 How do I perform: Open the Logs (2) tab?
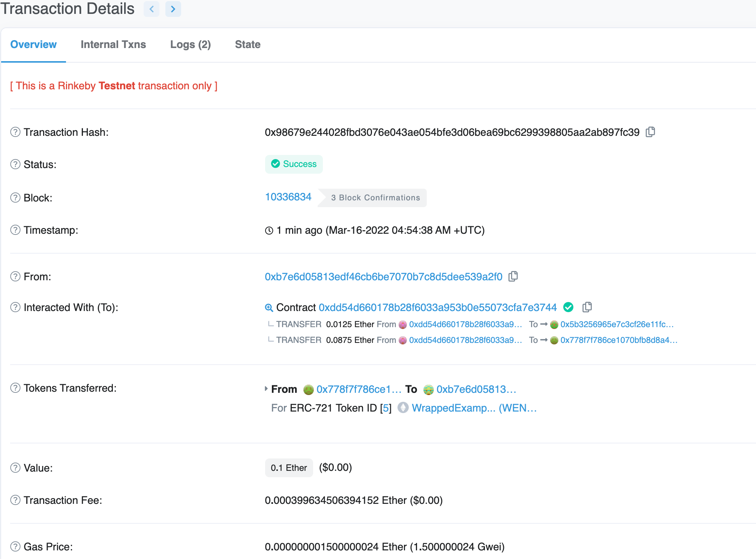[190, 44]
